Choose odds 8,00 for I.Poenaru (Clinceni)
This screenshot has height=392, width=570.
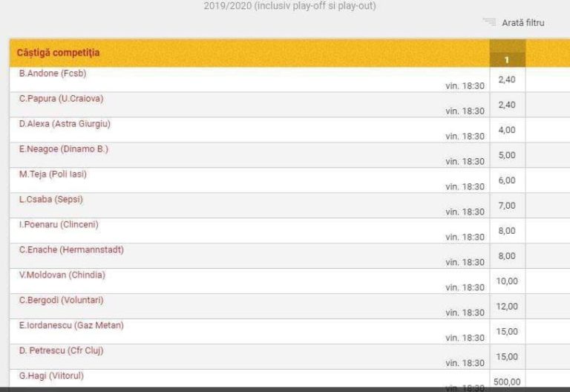point(507,231)
